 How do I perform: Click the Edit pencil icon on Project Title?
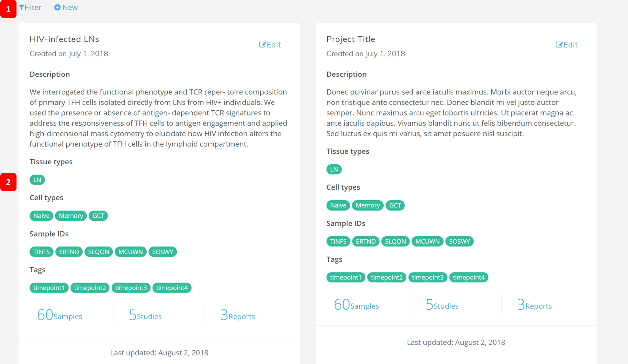(x=559, y=45)
